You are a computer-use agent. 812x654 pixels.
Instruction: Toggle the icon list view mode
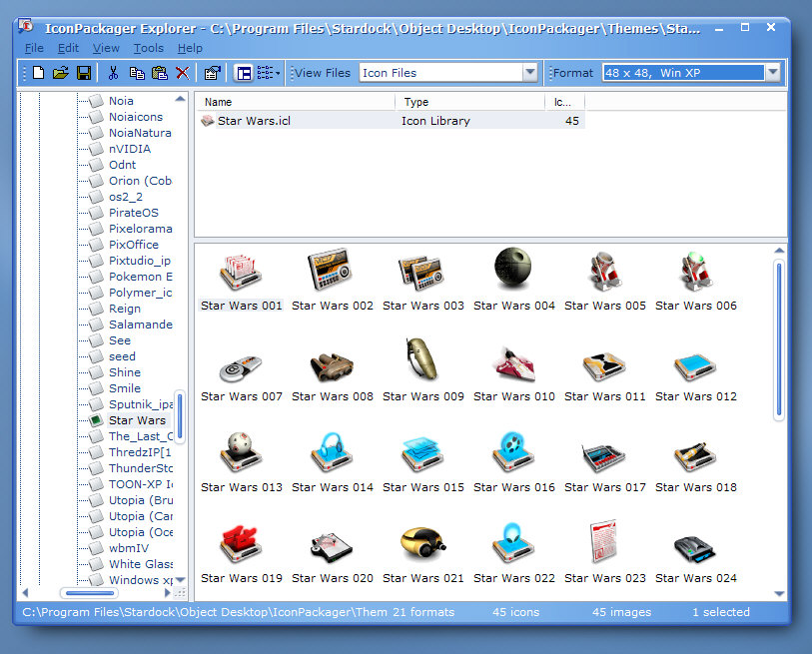tap(262, 73)
